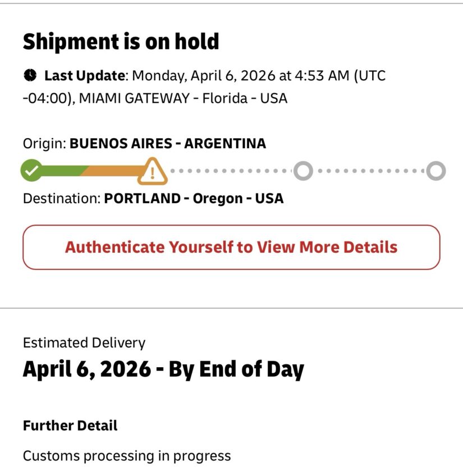This screenshot has width=463, height=476.
Task: Select the bold Last Update label
Action: coord(85,75)
